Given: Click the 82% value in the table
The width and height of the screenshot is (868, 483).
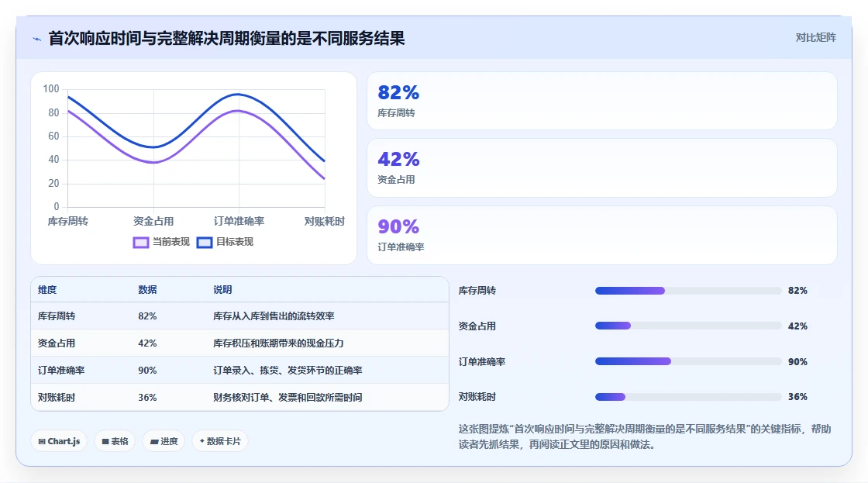Looking at the screenshot, I should click(x=147, y=316).
